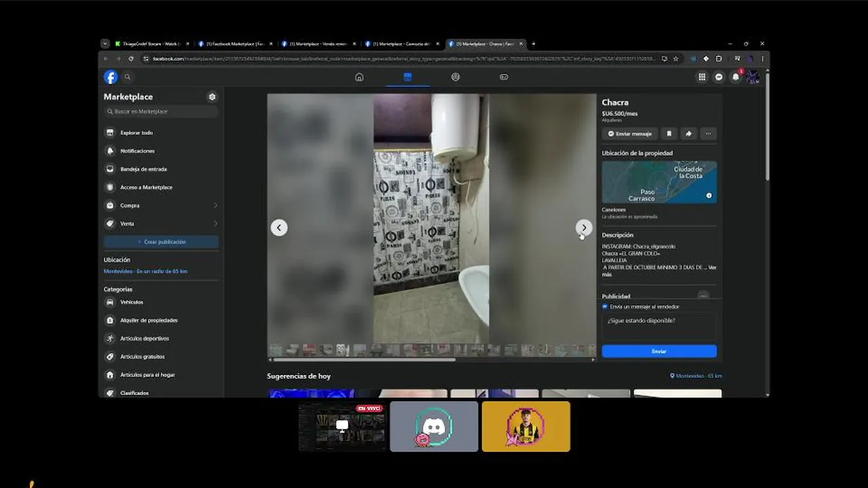Toggle 'Envía un mensaje al vendedor' checkbox
Image resolution: width=868 pixels, height=488 pixels.
[605, 307]
